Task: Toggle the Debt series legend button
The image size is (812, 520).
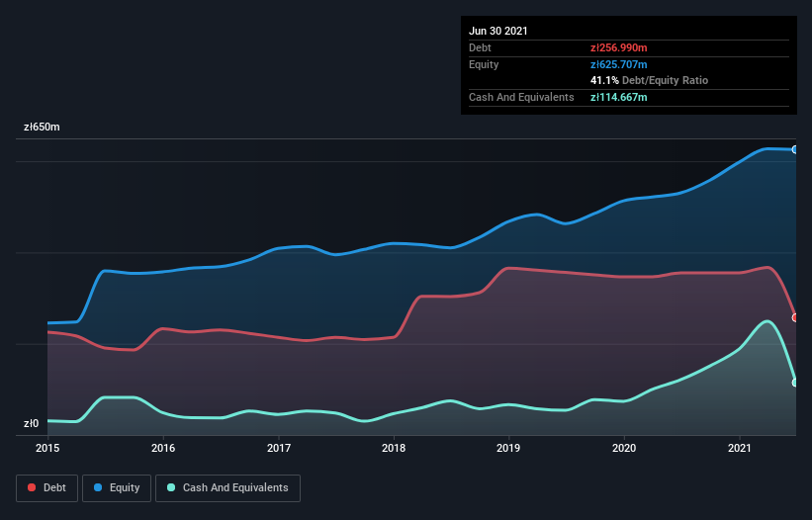Action: [47, 488]
